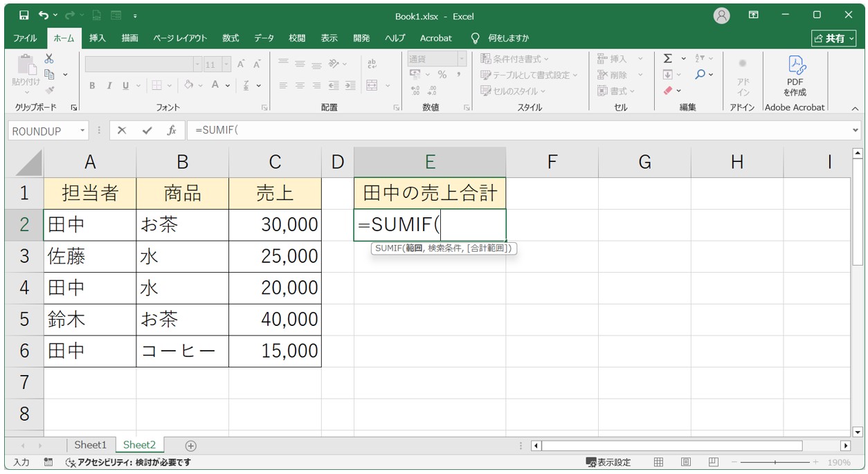Expand the formula bar with chevron
This screenshot has height=474, width=868.
tap(856, 130)
